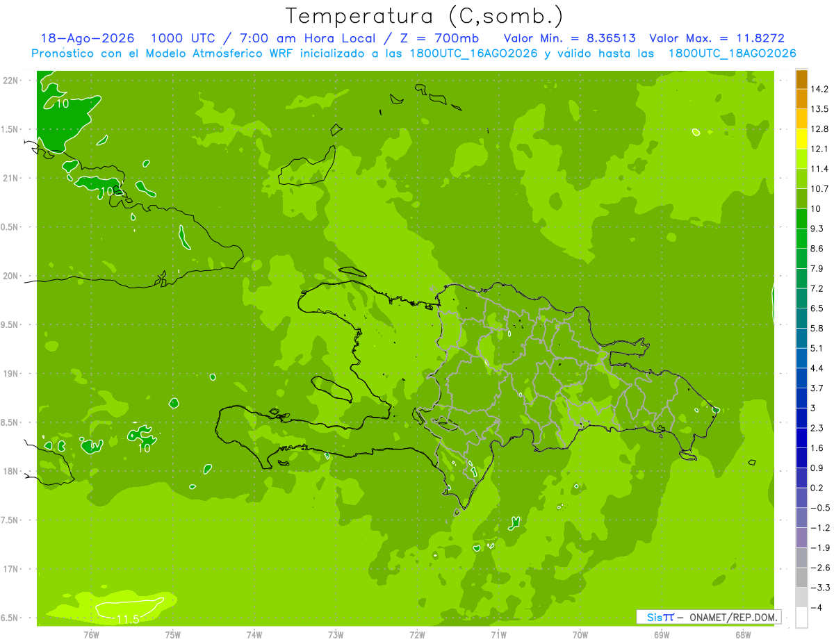Pick the dark blue swatch between 1.6 and 2.3
Image resolution: width=834 pixels, height=644 pixels.
pos(801,438)
